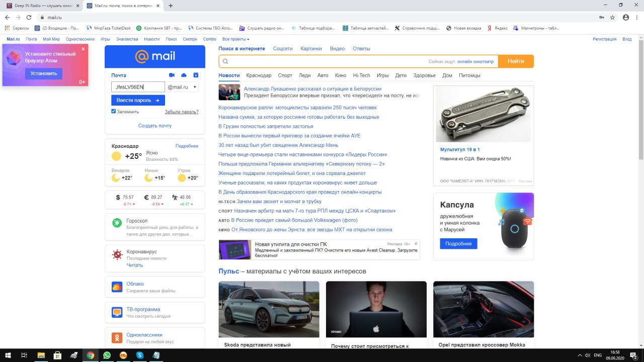Open the @mail.ru domain dropdown

click(x=182, y=87)
